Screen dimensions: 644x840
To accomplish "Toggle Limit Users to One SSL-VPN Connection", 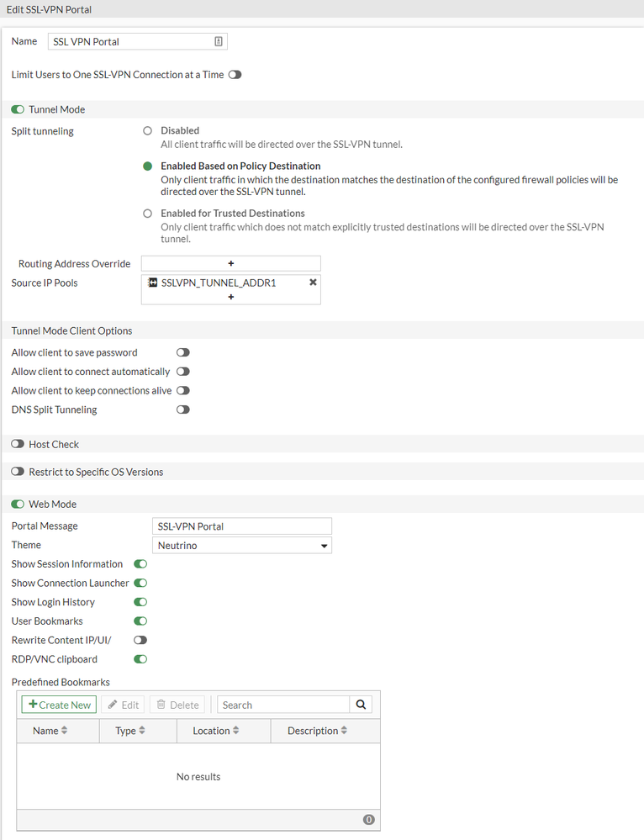I will (x=235, y=75).
